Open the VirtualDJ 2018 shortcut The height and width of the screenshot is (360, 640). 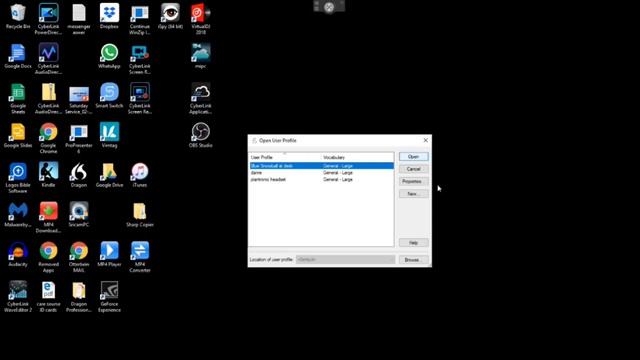(x=200, y=19)
